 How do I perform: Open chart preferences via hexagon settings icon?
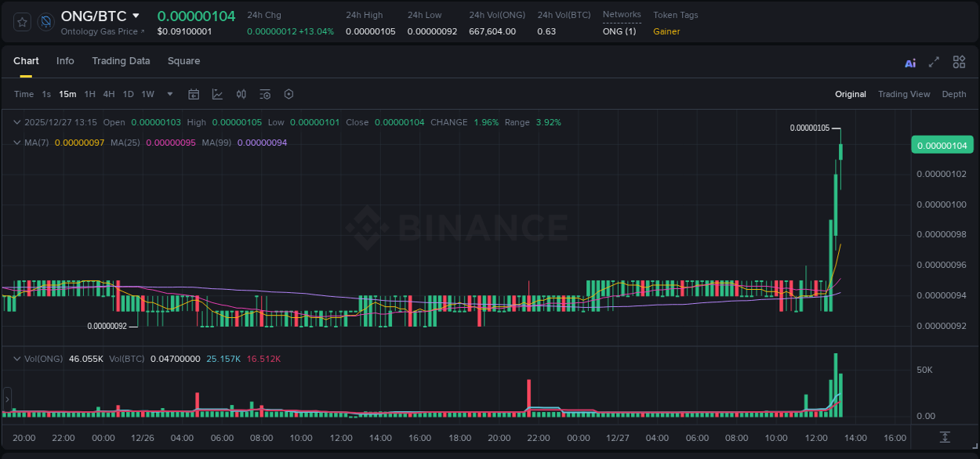(x=289, y=94)
